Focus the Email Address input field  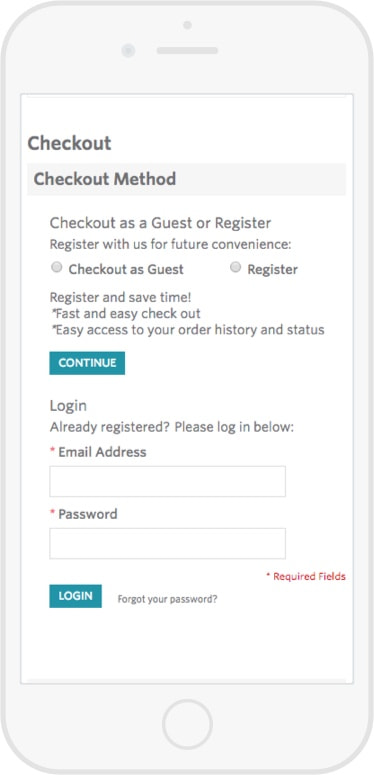(x=167, y=481)
